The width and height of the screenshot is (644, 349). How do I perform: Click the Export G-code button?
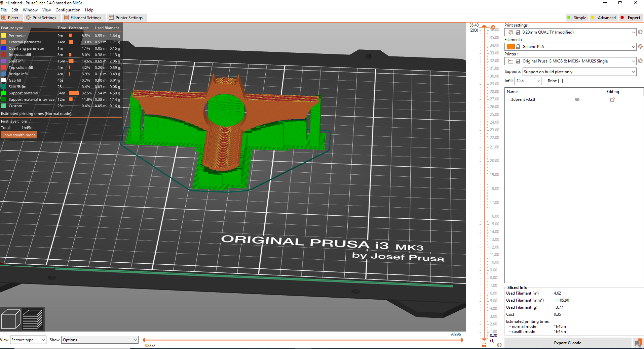[568, 343]
